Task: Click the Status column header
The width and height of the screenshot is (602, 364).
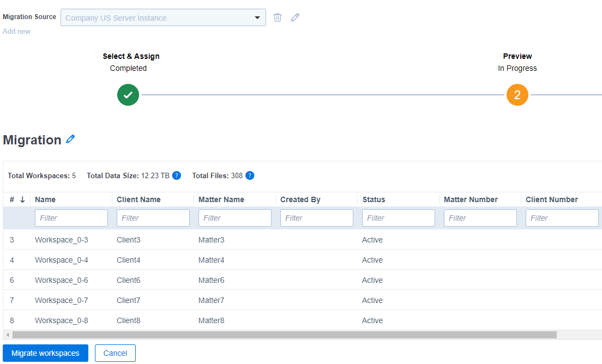Action: [374, 199]
